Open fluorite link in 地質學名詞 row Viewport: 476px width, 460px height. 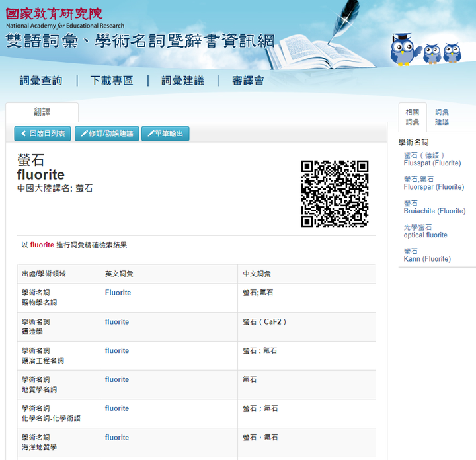[x=117, y=379]
